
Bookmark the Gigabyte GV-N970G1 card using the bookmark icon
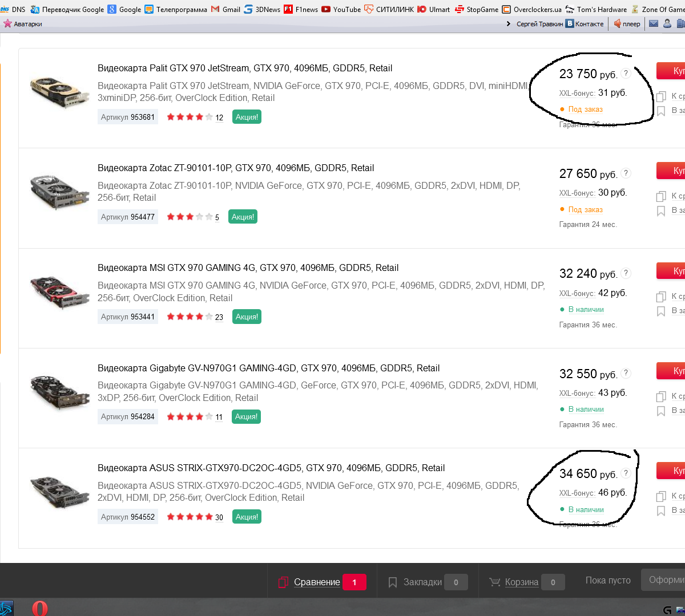coord(661,411)
